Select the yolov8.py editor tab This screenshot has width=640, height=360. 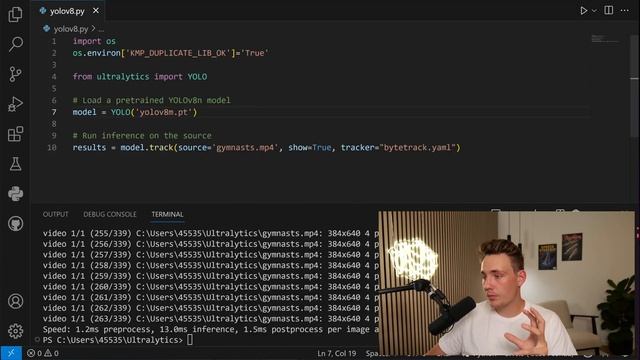[x=68, y=11]
